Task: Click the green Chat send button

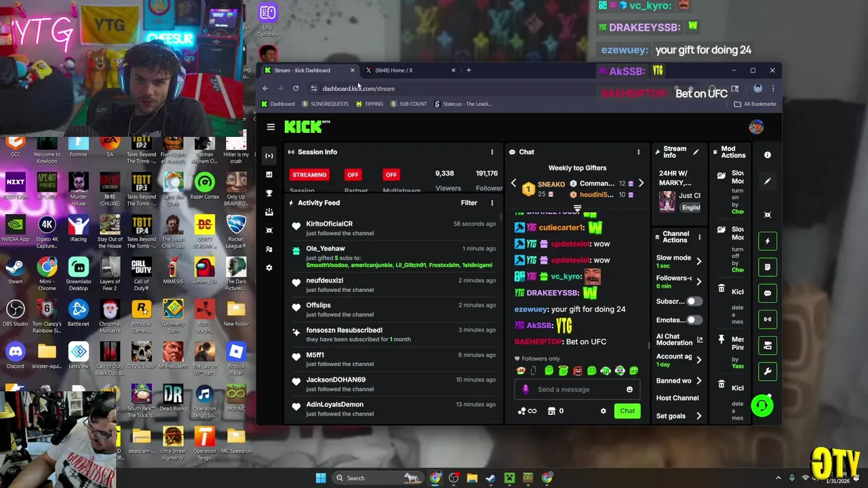Action: pyautogui.click(x=627, y=411)
